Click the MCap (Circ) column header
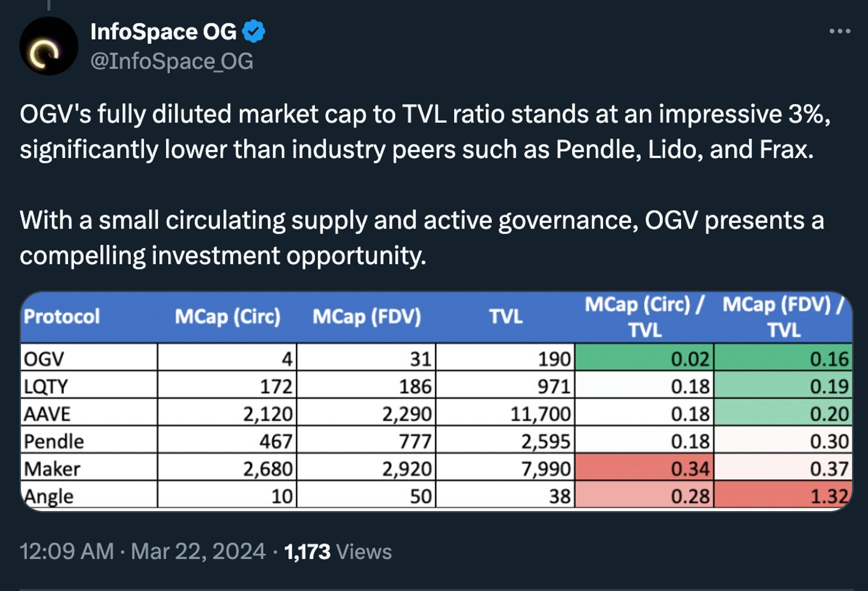 click(227, 317)
